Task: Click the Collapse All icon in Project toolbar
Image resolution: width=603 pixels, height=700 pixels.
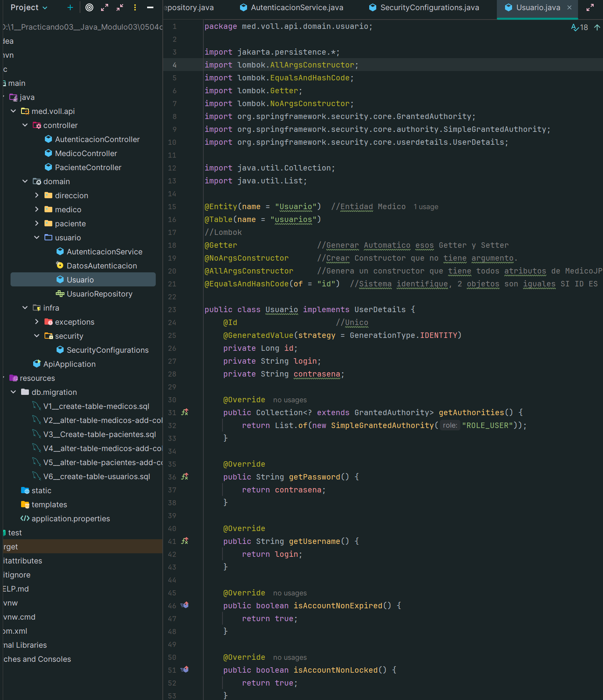Action: click(x=120, y=7)
